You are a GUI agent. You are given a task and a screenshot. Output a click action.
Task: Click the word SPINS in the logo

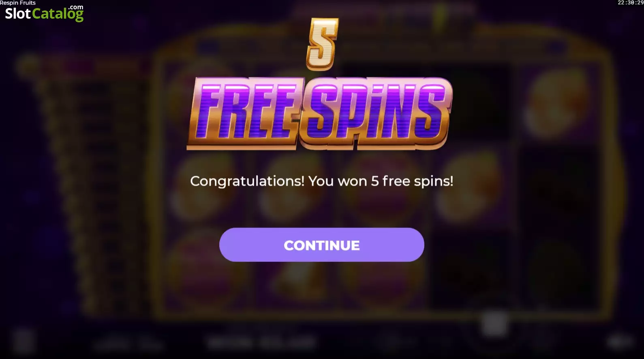[376, 113]
